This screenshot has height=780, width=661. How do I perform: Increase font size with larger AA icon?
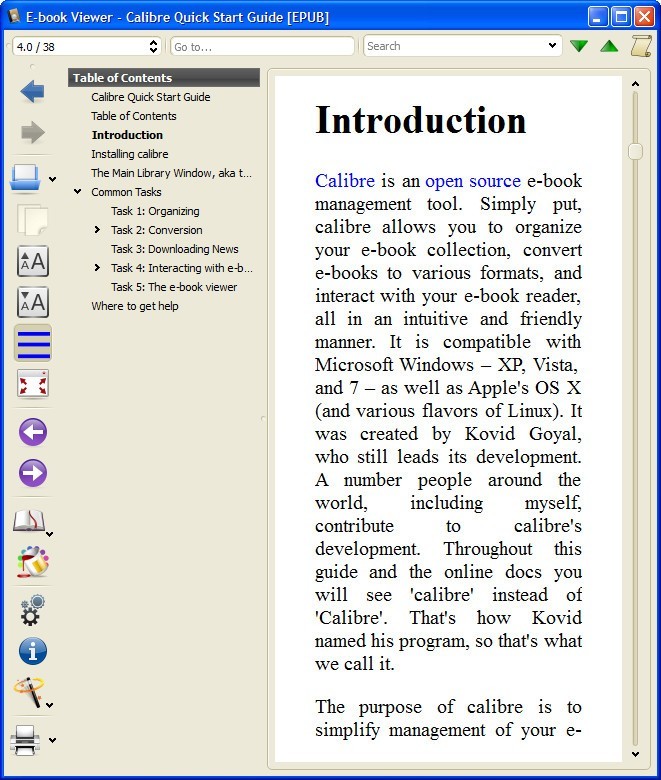(x=33, y=261)
